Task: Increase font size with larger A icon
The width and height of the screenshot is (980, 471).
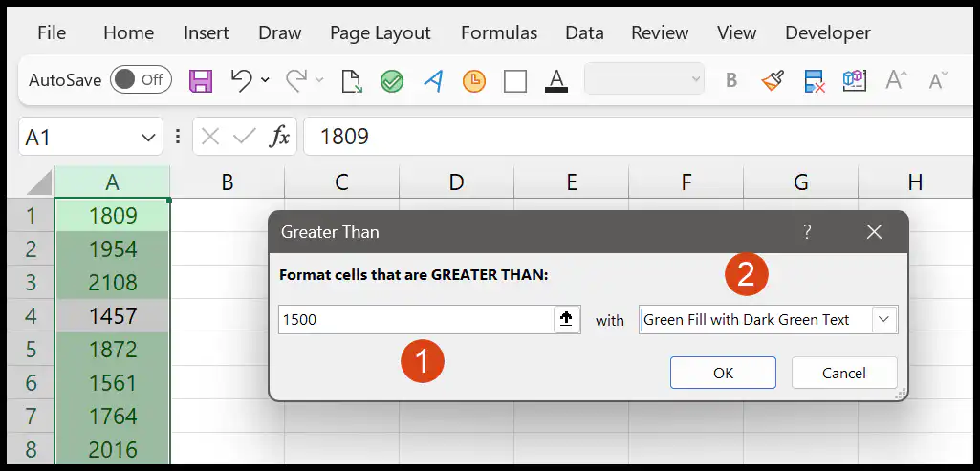Action: (x=896, y=80)
